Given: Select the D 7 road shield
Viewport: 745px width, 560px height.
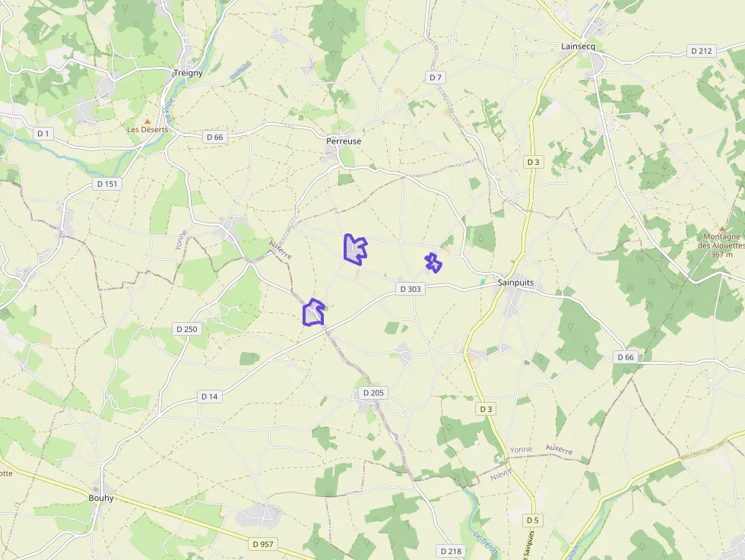Looking at the screenshot, I should tap(436, 78).
